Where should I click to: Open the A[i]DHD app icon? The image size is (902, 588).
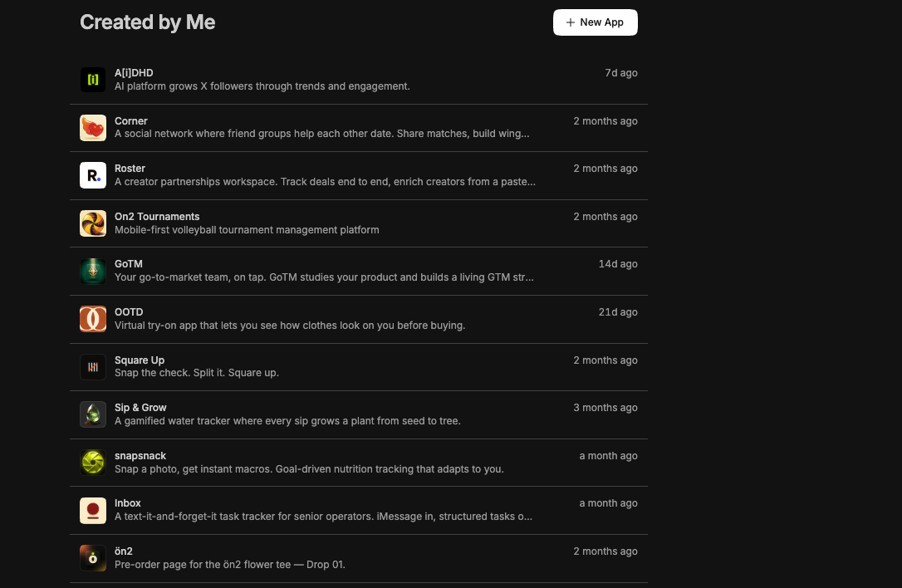tap(93, 80)
